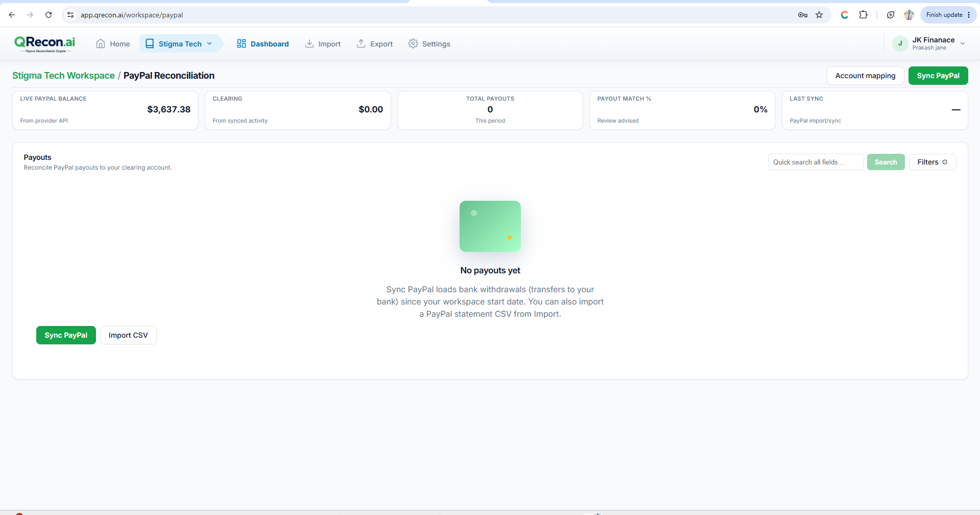Open Stigma Tech Workspace breadcrumb link
The height and width of the screenshot is (515, 980).
click(63, 76)
